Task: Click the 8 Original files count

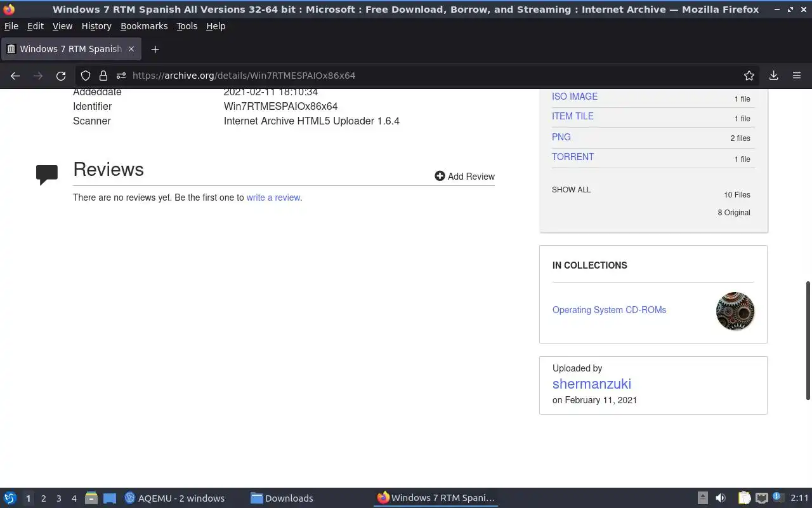Action: pos(734,213)
